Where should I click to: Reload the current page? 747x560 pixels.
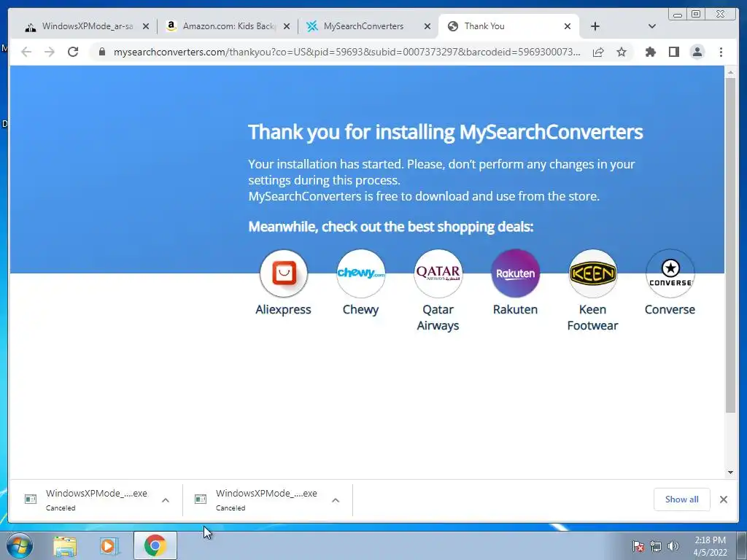(x=73, y=52)
